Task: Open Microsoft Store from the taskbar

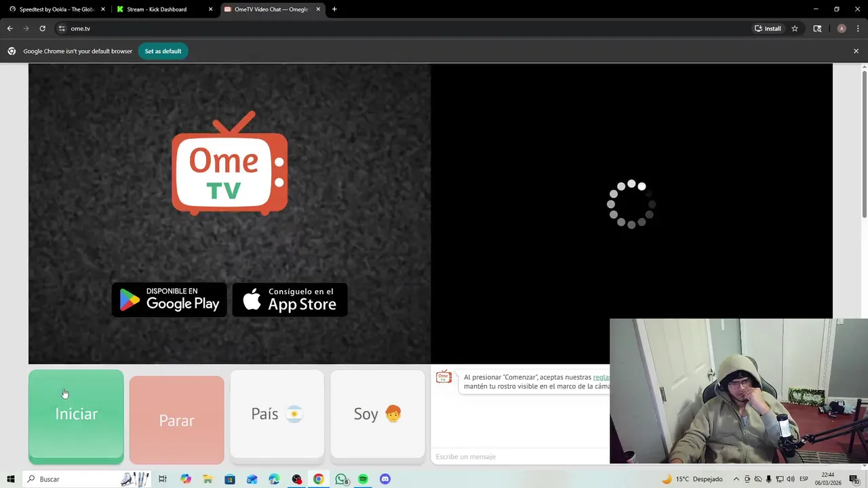Action: 230,479
